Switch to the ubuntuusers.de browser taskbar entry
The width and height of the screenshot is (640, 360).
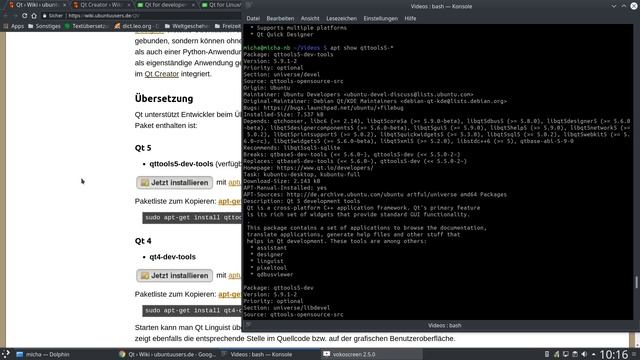point(168,354)
